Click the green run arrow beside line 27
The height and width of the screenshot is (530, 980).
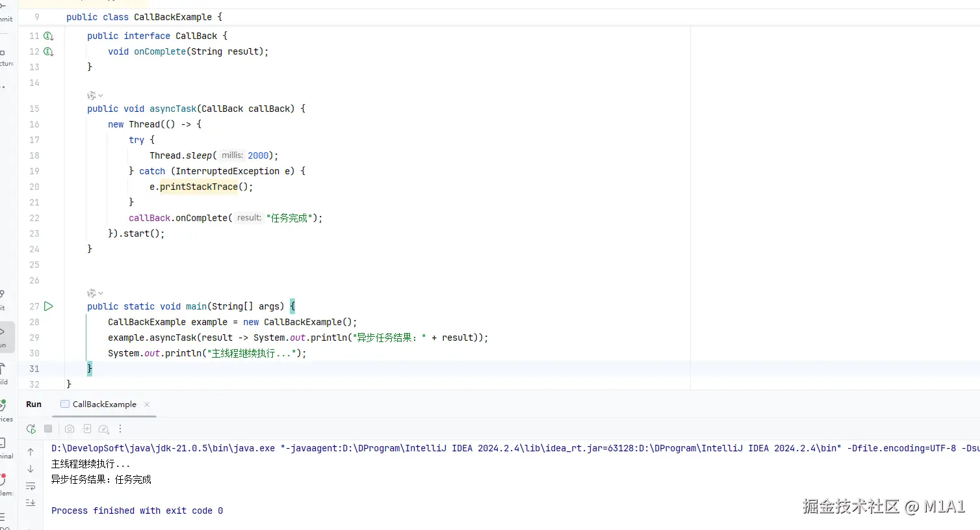(49, 306)
